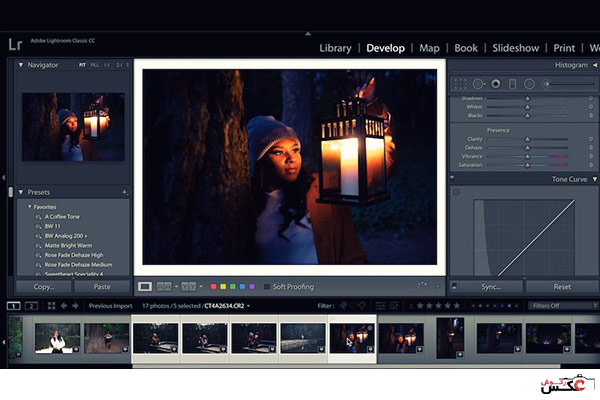Click the red color label swatch
This screenshot has height=400, width=600.
[214, 287]
